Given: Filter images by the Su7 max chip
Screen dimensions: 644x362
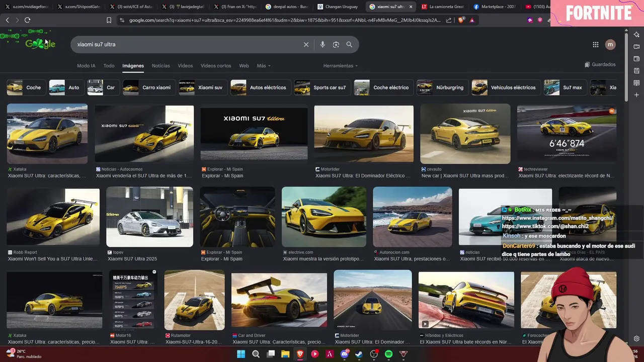Looking at the screenshot, I should point(564,87).
